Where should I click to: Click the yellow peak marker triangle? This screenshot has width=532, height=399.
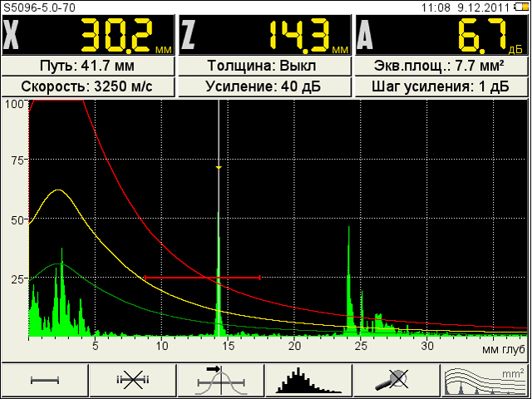coord(219,168)
